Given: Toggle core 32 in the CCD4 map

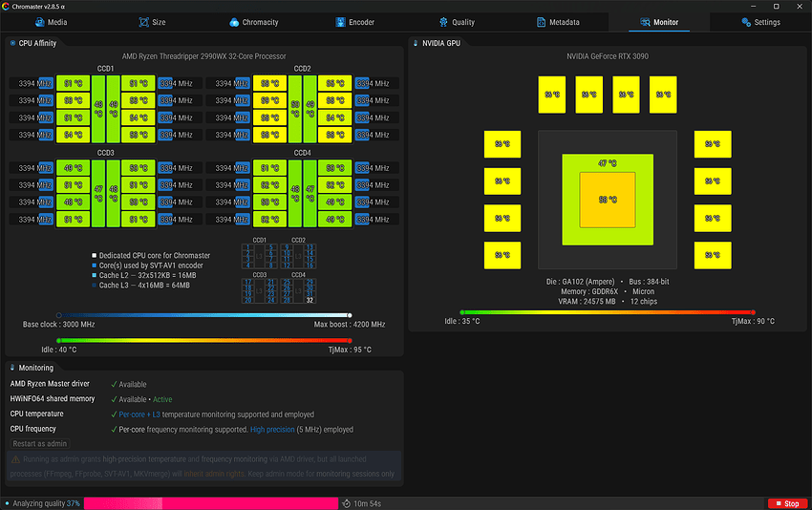Looking at the screenshot, I should (310, 300).
